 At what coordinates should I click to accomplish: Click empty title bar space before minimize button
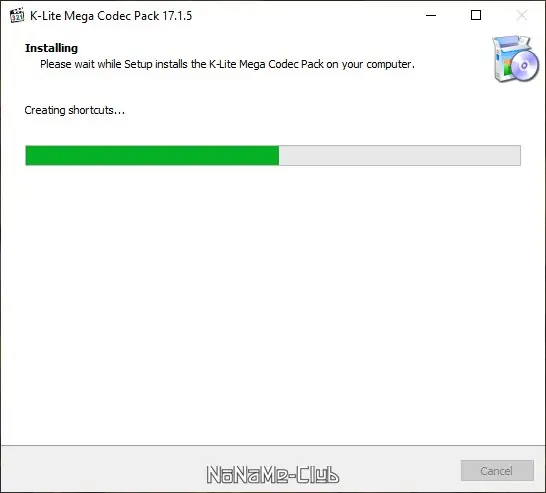[x=306, y=15]
